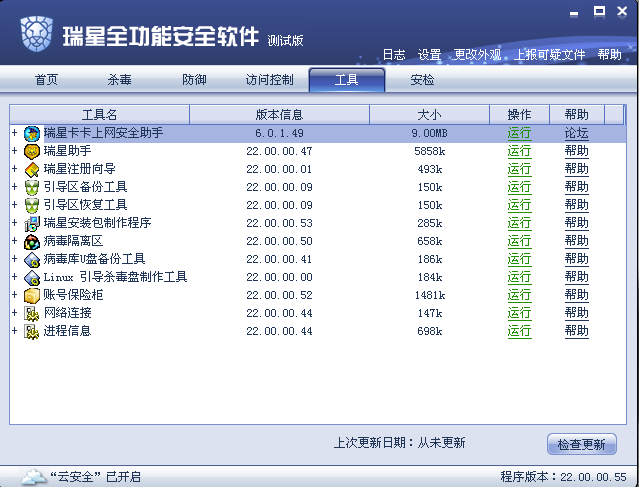The width and height of the screenshot is (639, 487).
Task: Expand the 引导区恢复工具 row
Action: point(15,205)
